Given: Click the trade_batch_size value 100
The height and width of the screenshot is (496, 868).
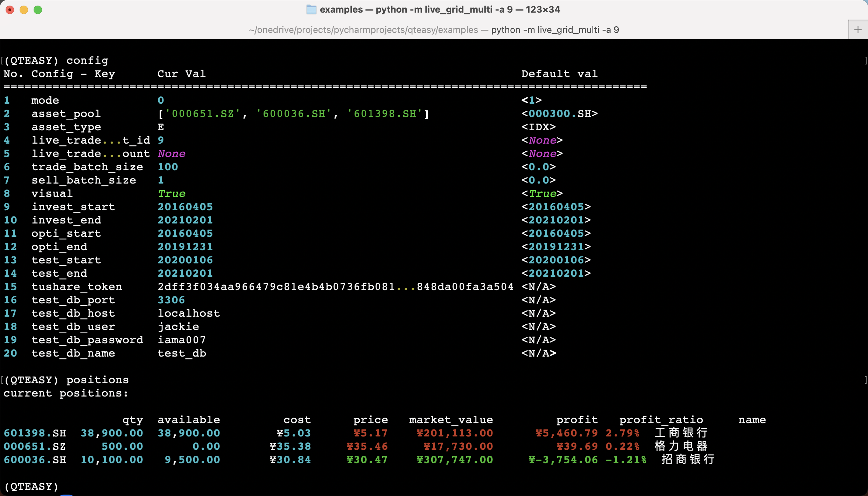Looking at the screenshot, I should point(168,167).
